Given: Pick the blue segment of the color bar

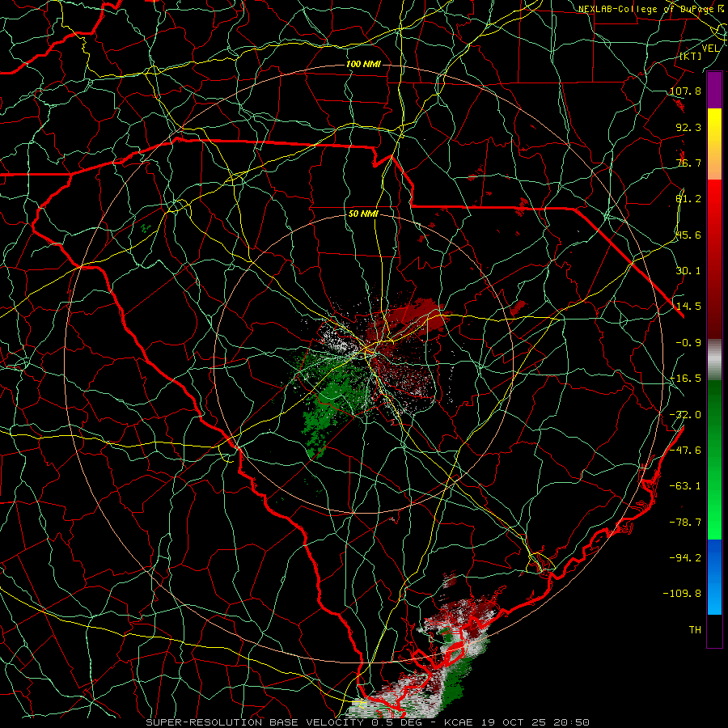Looking at the screenshot, I should (x=714, y=577).
